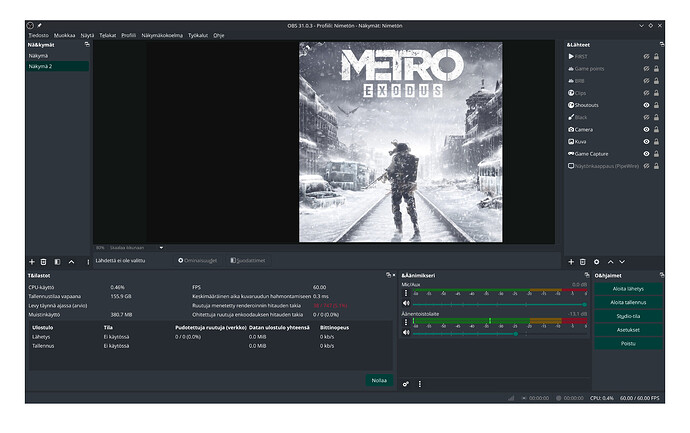
Task: Show the FIRST source via eye icon
Action: tap(646, 56)
